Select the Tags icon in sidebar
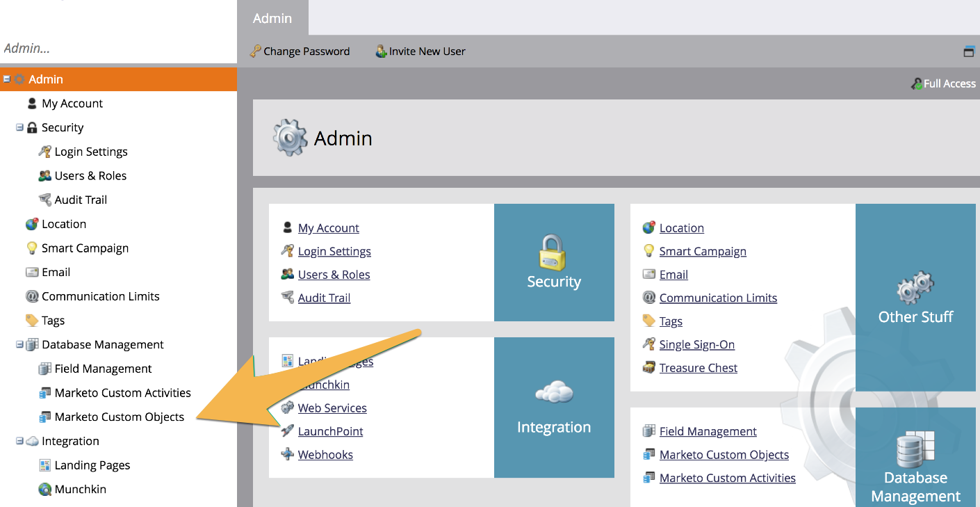The height and width of the screenshot is (507, 980). pos(33,320)
